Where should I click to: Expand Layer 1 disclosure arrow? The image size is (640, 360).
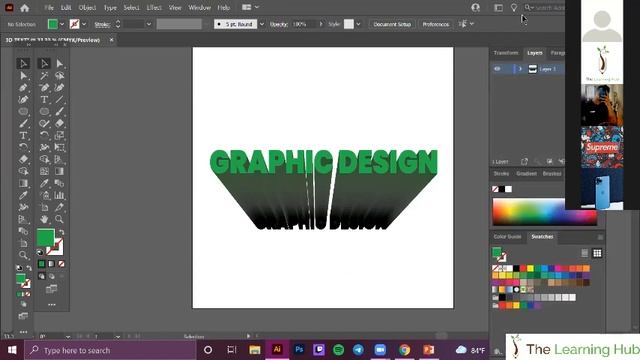pos(520,69)
